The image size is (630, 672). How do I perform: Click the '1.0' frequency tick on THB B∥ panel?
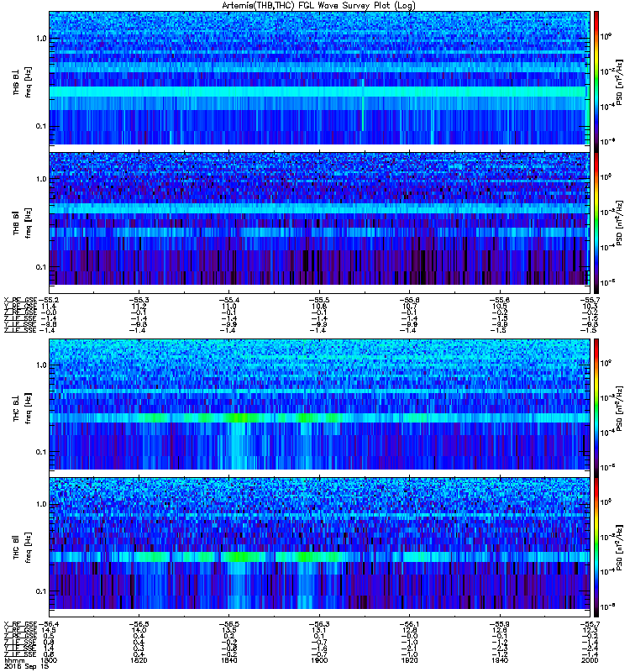(41, 179)
